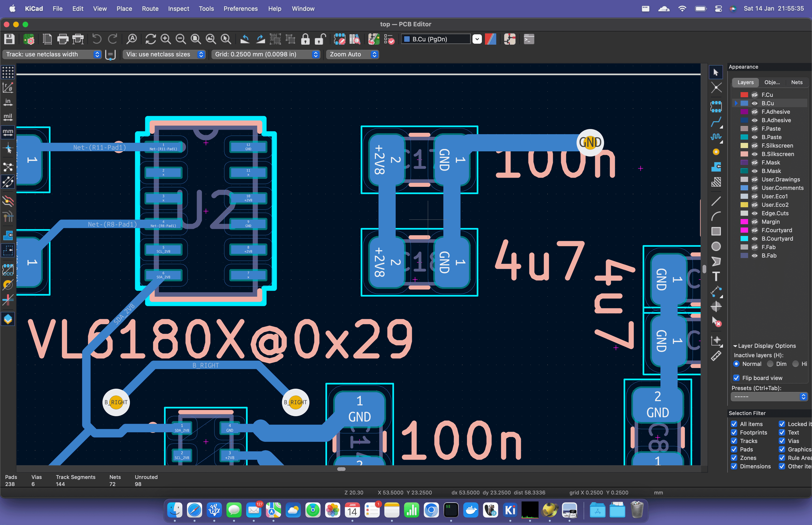
Task: Open Finder from the Dock
Action: click(x=175, y=510)
